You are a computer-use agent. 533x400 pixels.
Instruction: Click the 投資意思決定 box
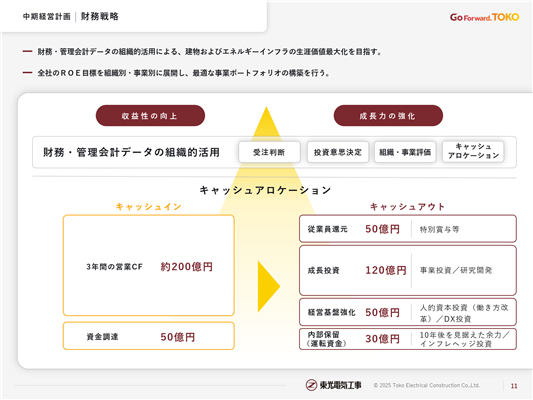tap(338, 152)
